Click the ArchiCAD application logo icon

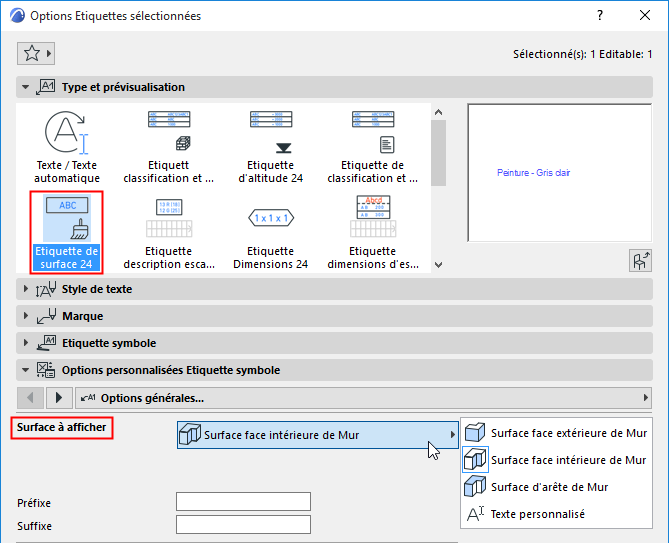pos(17,15)
